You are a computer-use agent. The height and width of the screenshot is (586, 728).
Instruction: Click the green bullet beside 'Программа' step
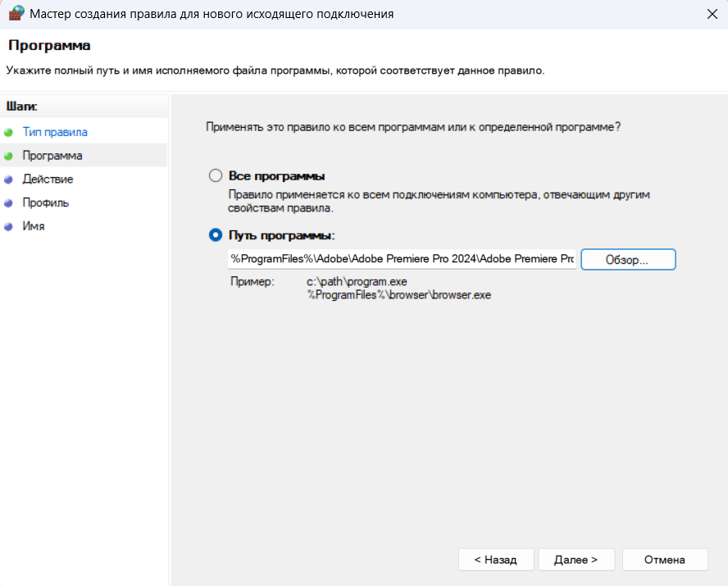[9, 156]
